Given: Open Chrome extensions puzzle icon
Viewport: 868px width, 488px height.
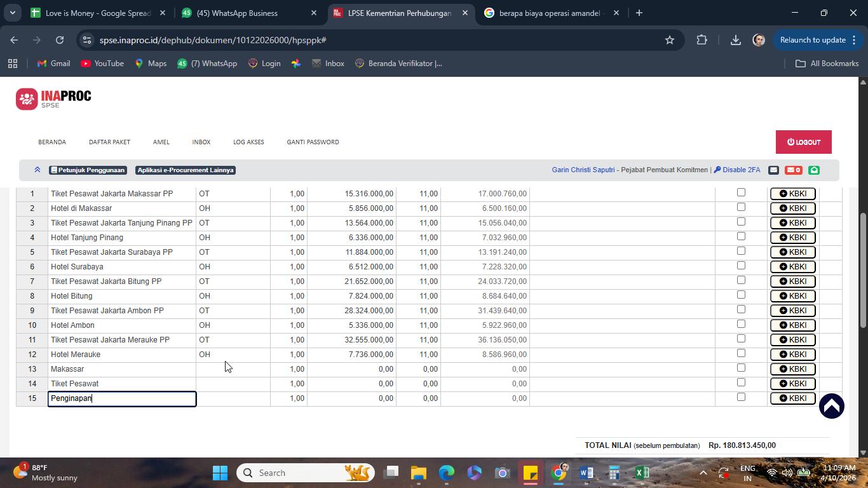Looking at the screenshot, I should (702, 40).
